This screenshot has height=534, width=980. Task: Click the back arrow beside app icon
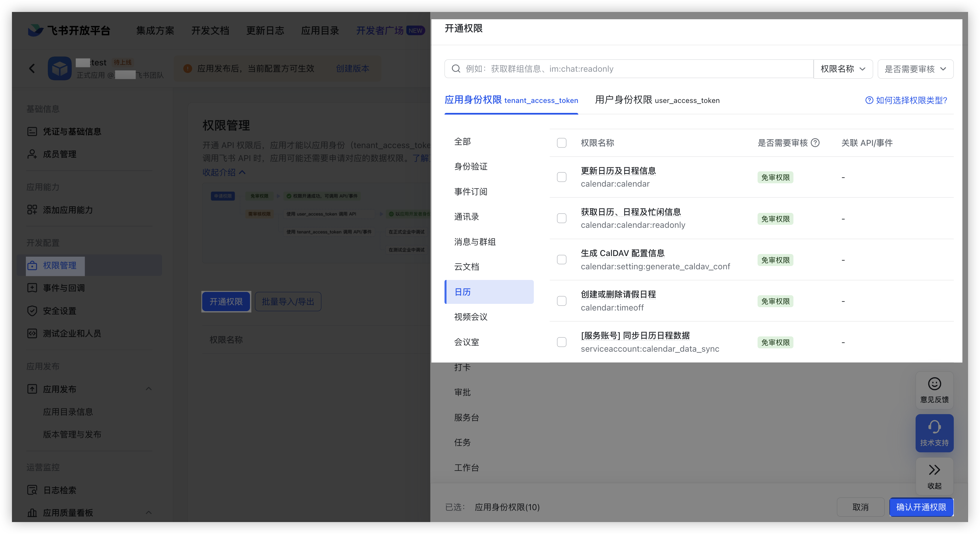pyautogui.click(x=32, y=68)
